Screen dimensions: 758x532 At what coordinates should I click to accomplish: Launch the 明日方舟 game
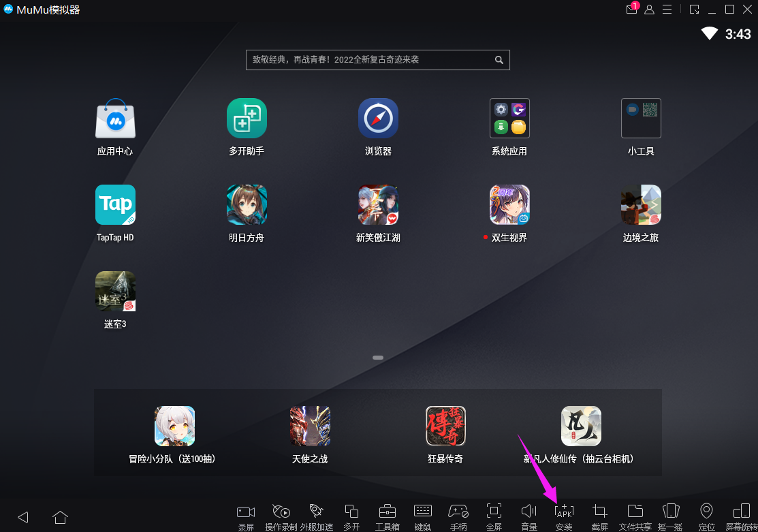point(247,204)
